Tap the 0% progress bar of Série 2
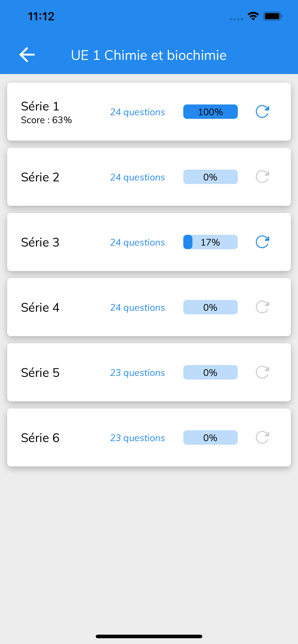The height and width of the screenshot is (644, 298). coord(210,177)
